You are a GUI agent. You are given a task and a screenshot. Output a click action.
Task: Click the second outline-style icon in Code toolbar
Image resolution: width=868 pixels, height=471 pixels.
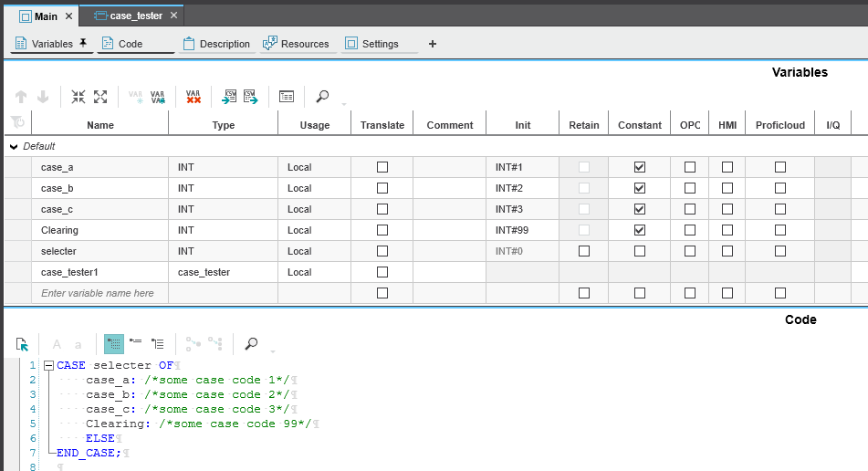tap(136, 342)
